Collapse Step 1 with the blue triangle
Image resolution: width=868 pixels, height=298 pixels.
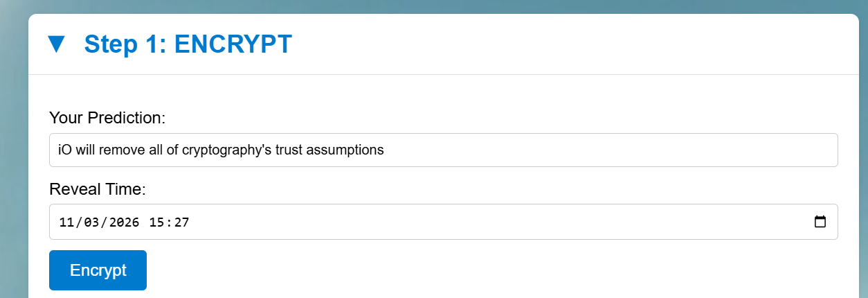tap(57, 44)
